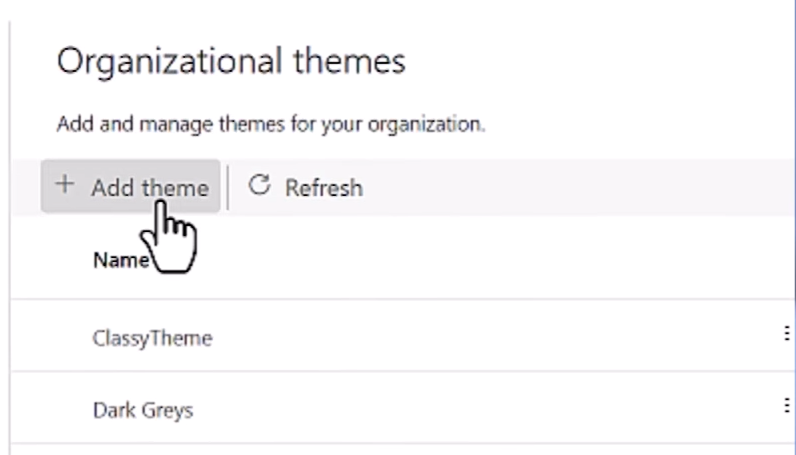Viewport: 796px width, 455px height.
Task: Click blank space in the Dark Greys row
Action: [x=480, y=408]
